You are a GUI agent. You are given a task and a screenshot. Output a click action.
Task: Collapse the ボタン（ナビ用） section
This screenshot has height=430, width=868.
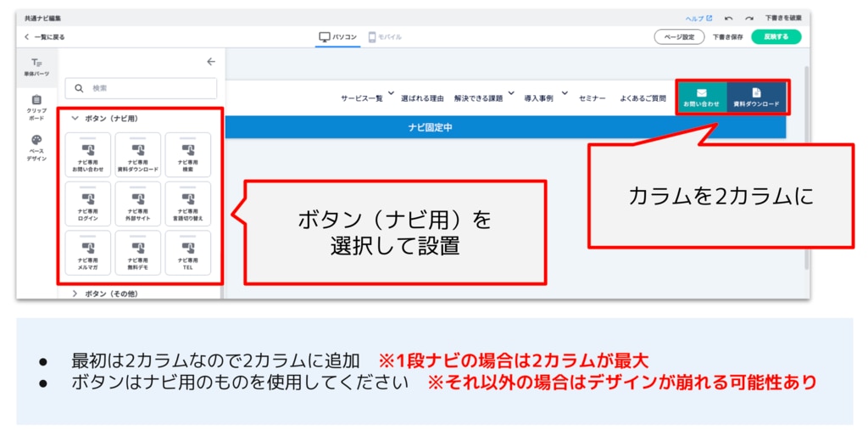tap(75, 119)
